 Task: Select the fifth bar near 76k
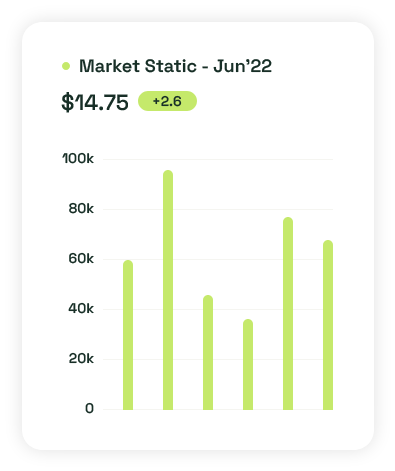click(x=288, y=313)
